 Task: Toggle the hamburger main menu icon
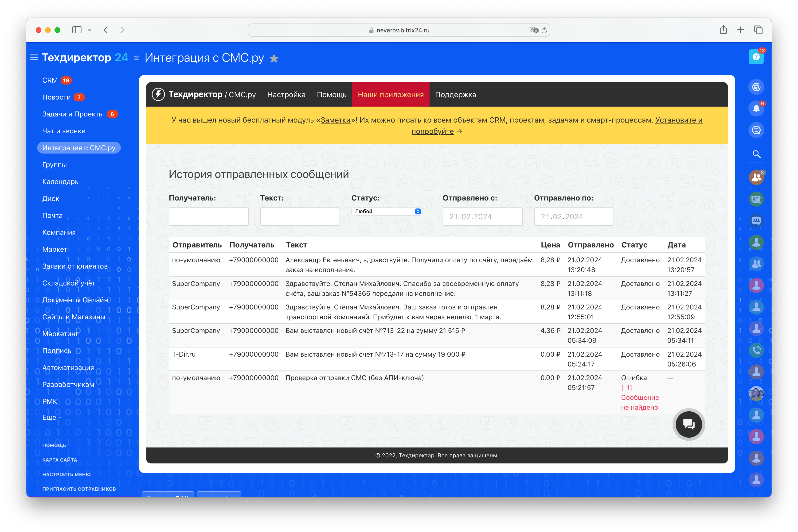(34, 58)
